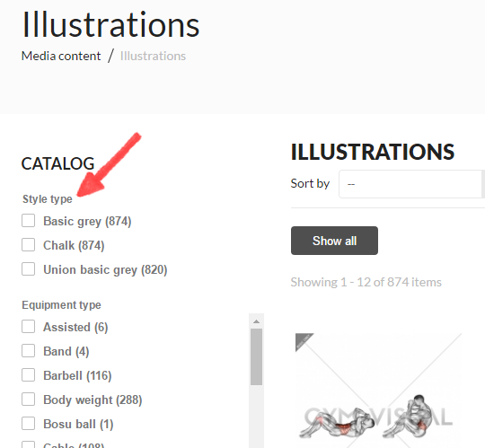Click the Show all button

point(334,241)
